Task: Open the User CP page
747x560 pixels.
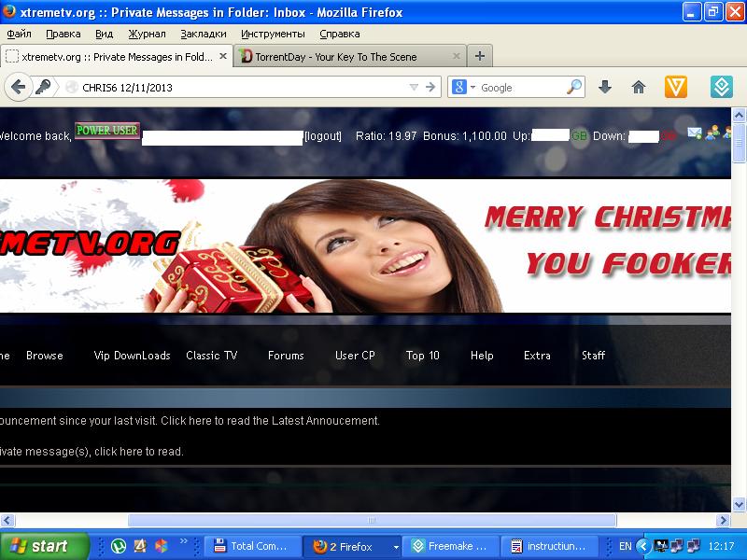Action: 355,356
